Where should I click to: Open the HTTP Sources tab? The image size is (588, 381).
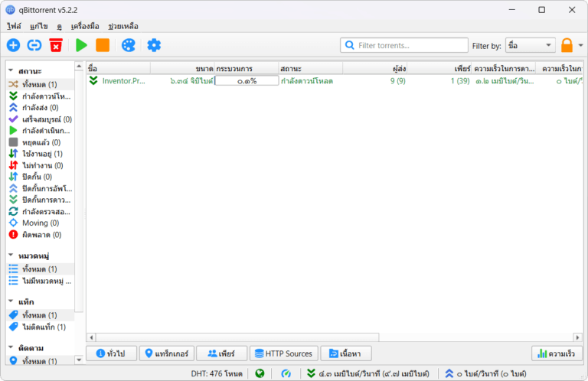284,353
